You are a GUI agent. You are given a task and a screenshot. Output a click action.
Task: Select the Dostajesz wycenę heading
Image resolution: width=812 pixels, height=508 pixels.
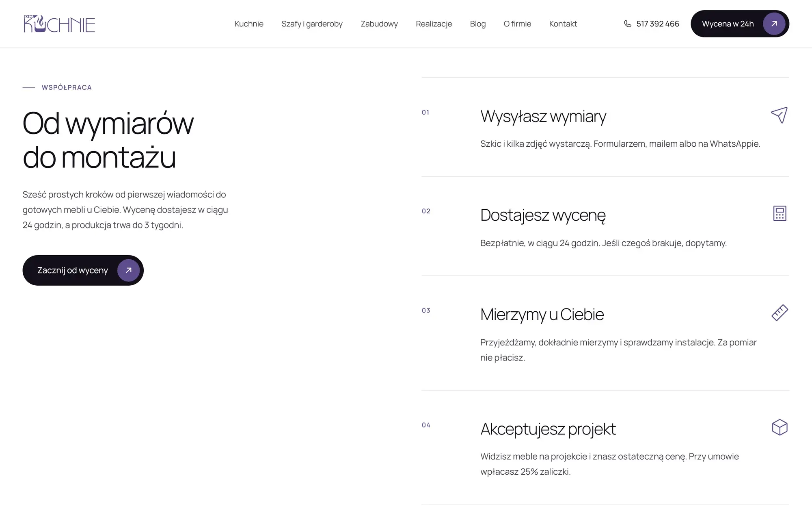pos(543,215)
